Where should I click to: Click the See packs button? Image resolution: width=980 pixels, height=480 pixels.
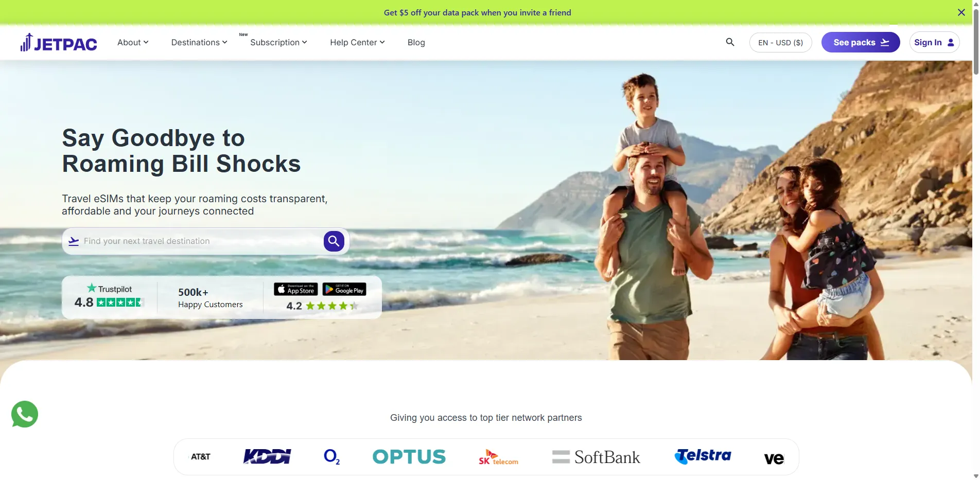861,42
